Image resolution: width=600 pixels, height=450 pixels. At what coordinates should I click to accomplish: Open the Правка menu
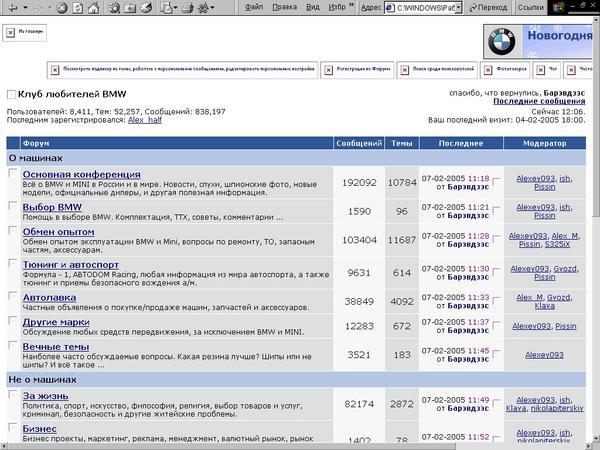pos(284,7)
